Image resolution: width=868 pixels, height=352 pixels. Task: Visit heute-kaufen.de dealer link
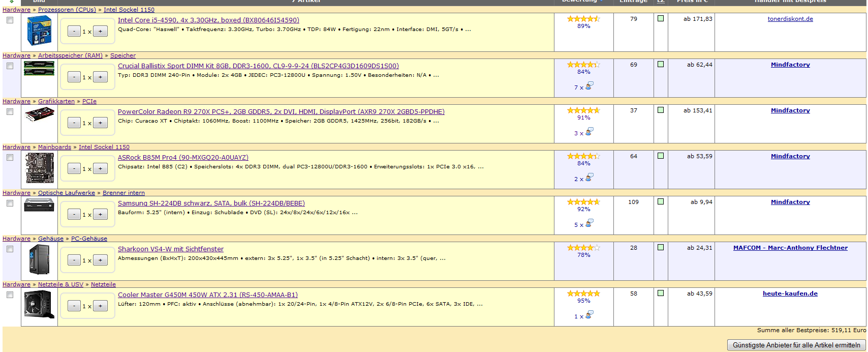click(790, 294)
